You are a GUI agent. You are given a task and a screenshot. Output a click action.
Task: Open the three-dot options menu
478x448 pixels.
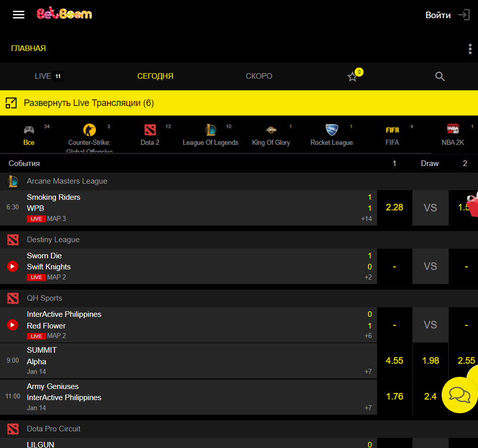470,49
